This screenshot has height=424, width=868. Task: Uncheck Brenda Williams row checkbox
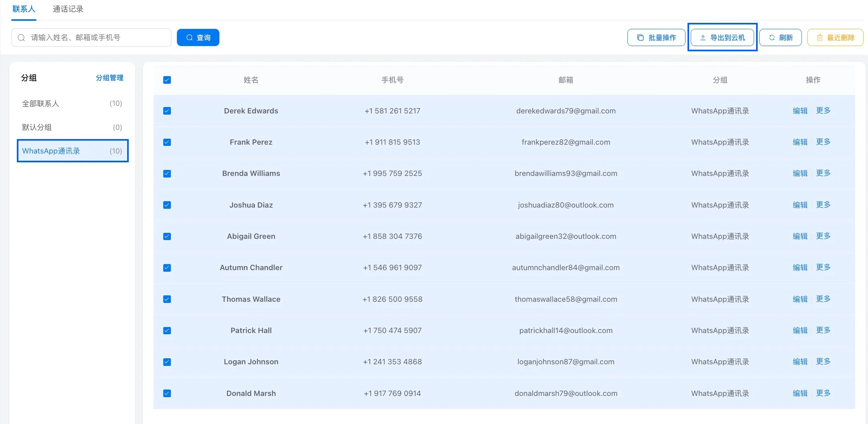point(167,174)
